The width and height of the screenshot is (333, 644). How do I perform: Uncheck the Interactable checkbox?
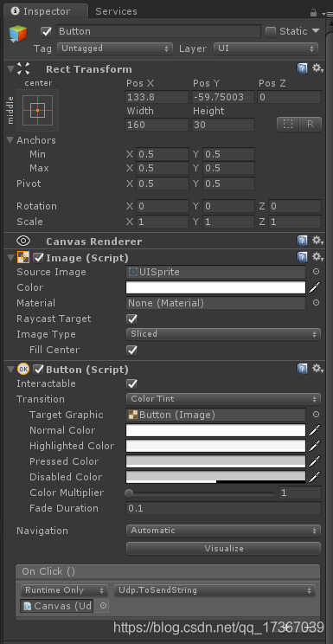tap(131, 384)
